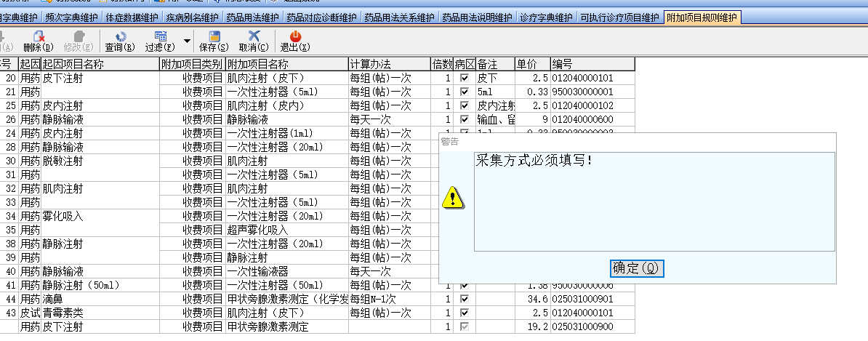Select the code 012040000600 cell
The image size is (868, 341).
pyautogui.click(x=592, y=119)
